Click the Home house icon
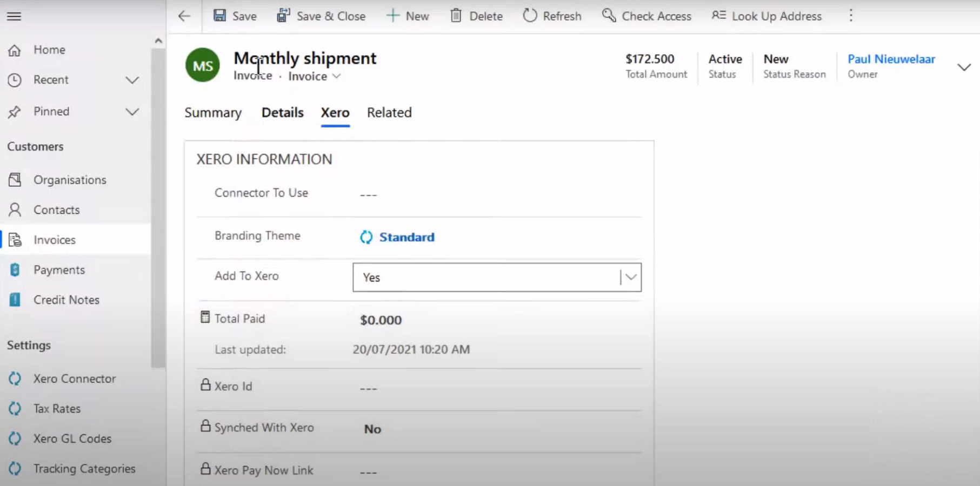Screen dimensions: 980x486 click(15, 50)
